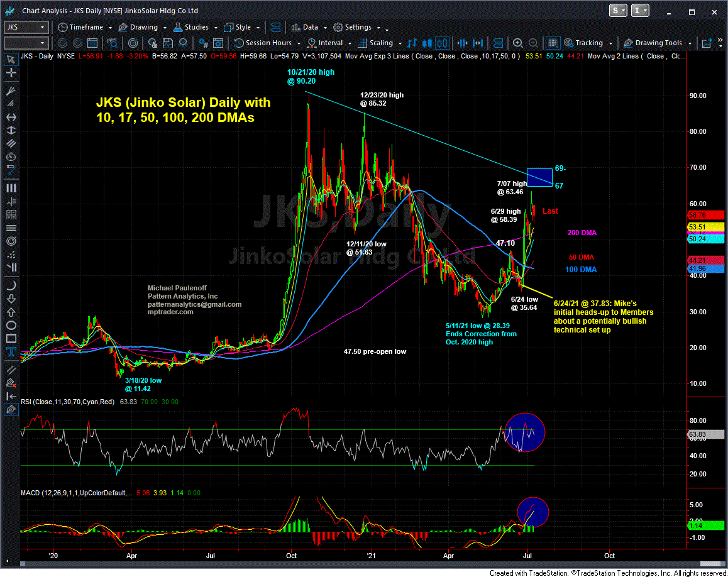Select the rectangle drawing tool
Viewport: 728px width, 577px height.
(11, 338)
